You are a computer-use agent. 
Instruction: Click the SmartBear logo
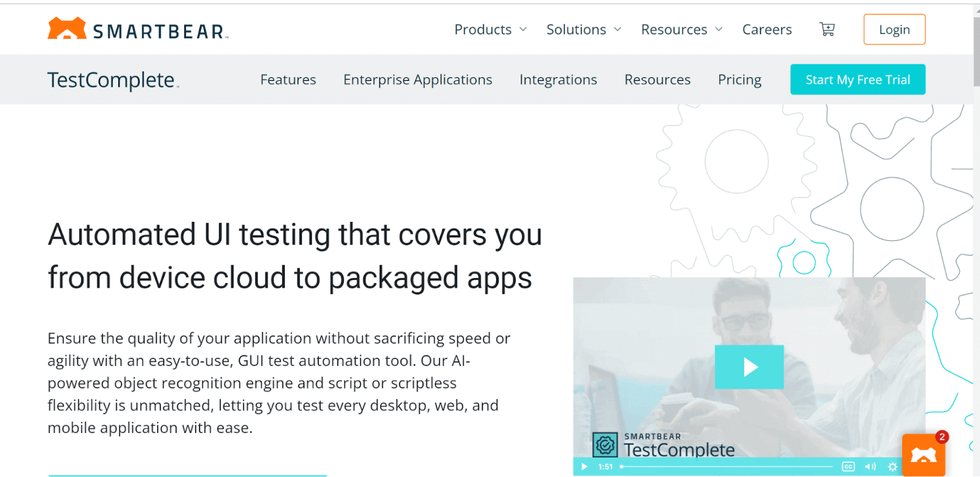(138, 29)
